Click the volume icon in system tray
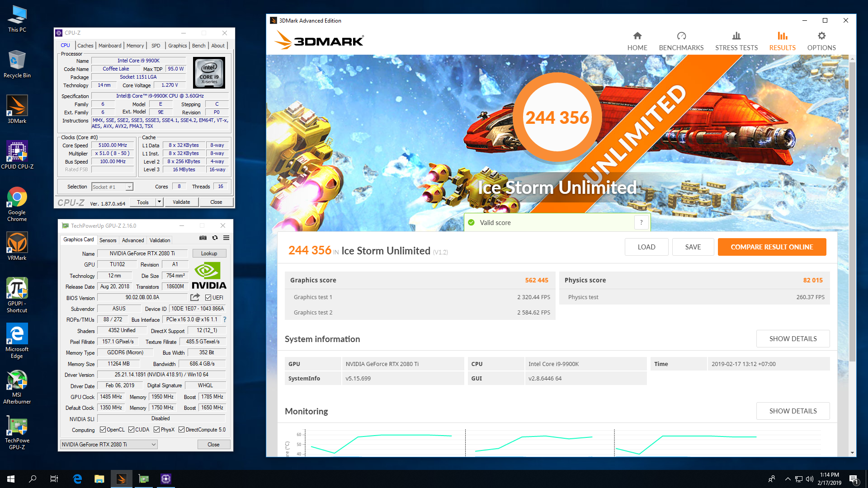This screenshot has width=868, height=488. 810,479
